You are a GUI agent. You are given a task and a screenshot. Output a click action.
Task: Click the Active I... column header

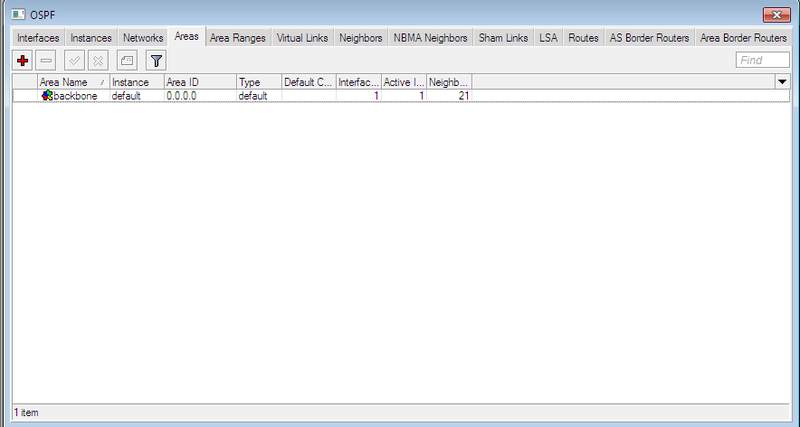tap(404, 82)
